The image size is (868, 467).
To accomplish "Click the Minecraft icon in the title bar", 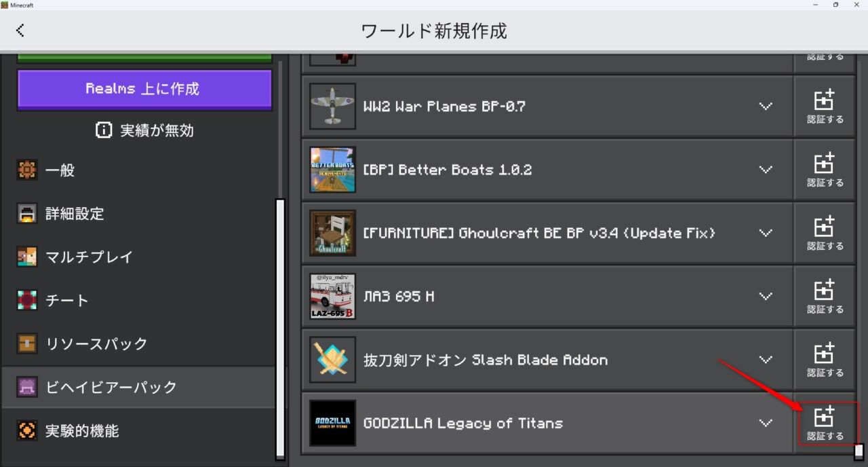I will [x=5, y=5].
